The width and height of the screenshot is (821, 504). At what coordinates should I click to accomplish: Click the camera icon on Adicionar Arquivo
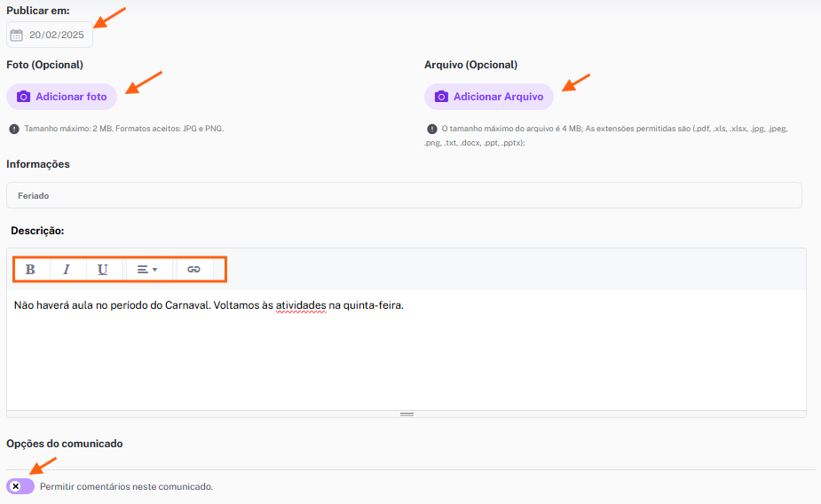click(x=441, y=97)
